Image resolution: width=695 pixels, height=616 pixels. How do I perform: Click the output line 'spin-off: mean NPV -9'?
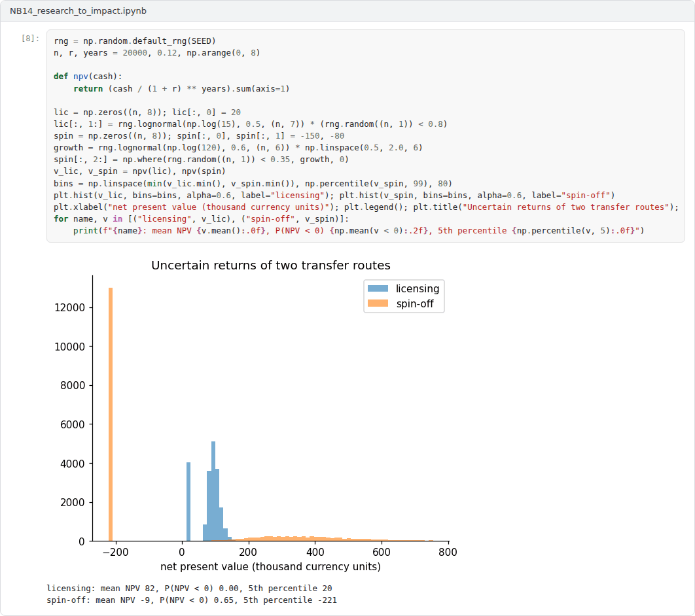(192, 600)
